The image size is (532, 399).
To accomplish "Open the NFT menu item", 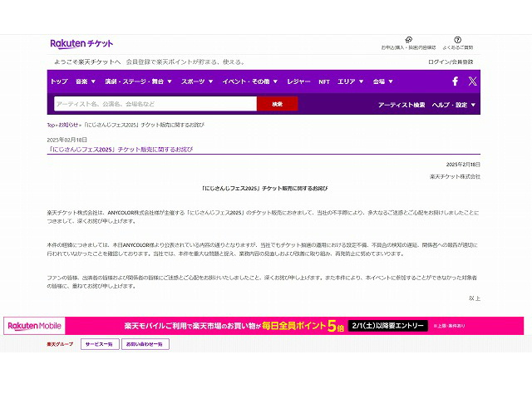I will pyautogui.click(x=324, y=81).
